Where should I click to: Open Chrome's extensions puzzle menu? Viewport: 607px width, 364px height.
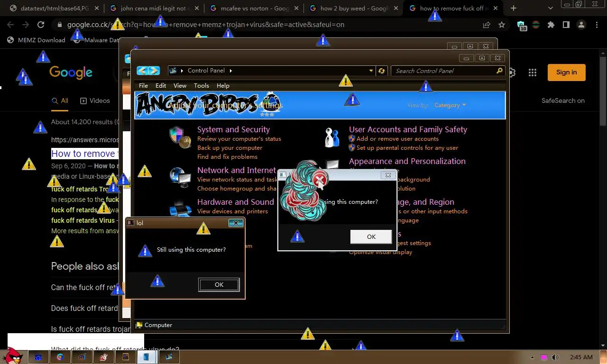551,25
